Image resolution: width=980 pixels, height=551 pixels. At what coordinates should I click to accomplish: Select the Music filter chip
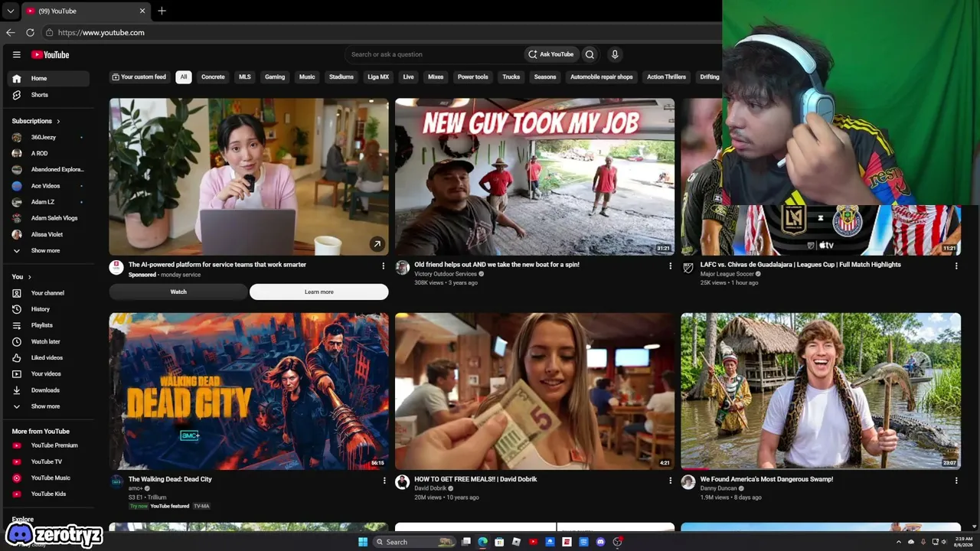[x=307, y=77]
